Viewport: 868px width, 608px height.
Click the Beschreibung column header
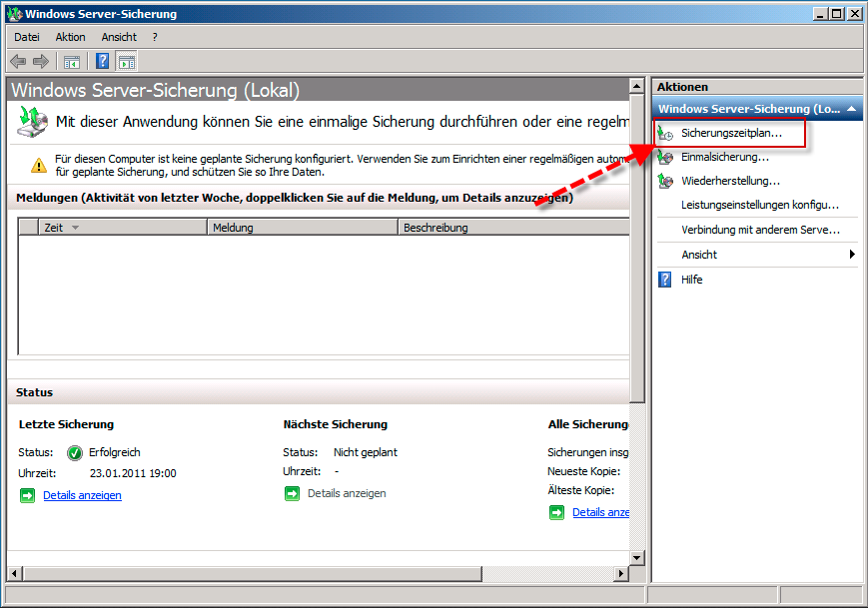point(513,228)
